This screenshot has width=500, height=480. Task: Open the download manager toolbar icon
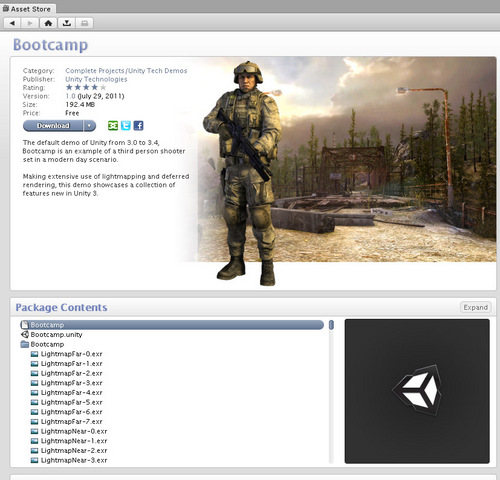67,23
